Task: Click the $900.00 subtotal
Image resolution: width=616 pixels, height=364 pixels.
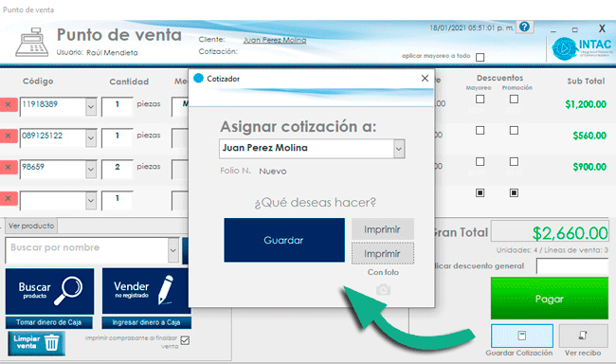Action: [589, 167]
